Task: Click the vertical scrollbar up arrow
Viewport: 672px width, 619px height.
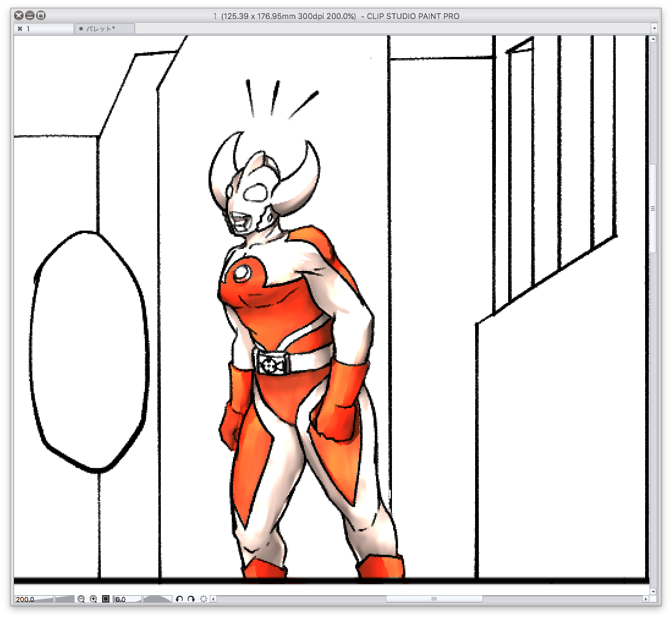Action: coord(653,39)
